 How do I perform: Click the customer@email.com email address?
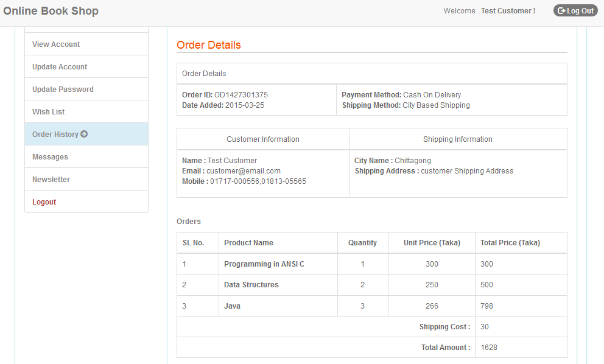point(243,171)
